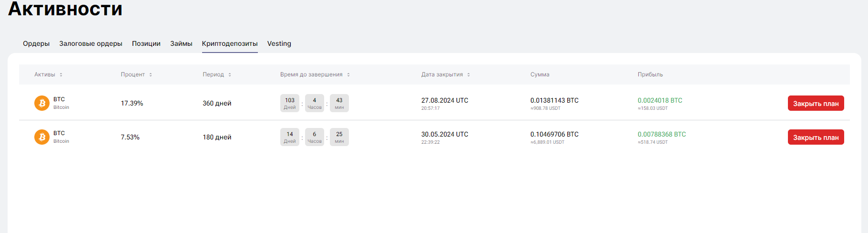Sort by the Дата закрытия column arrows
Image resolution: width=868 pixels, height=233 pixels.
[469, 75]
